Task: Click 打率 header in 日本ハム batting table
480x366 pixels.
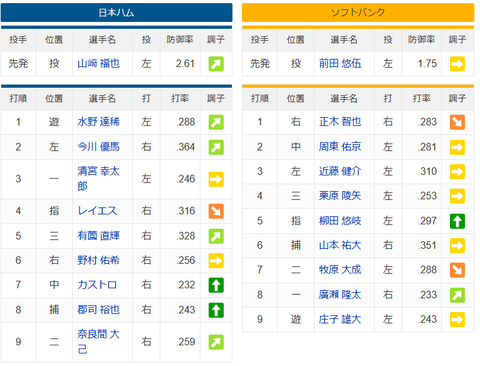Action: (180, 98)
